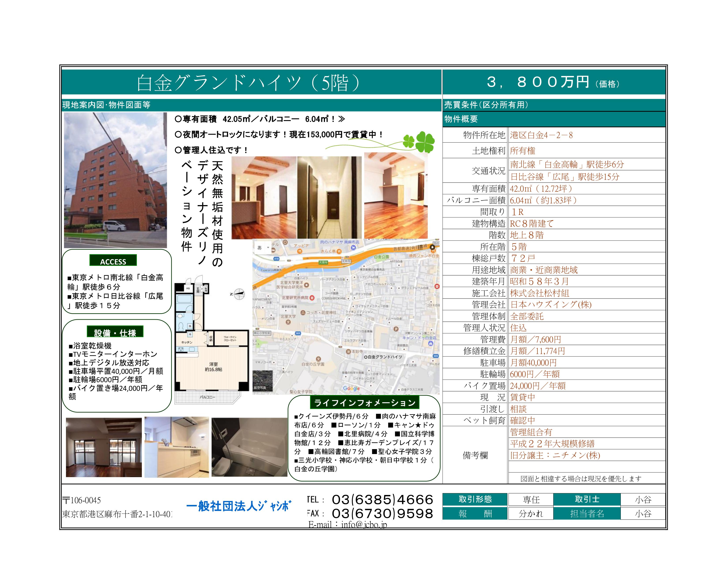Select the RC8階建て structure value
The width and height of the screenshot is (728, 563).
tap(532, 224)
